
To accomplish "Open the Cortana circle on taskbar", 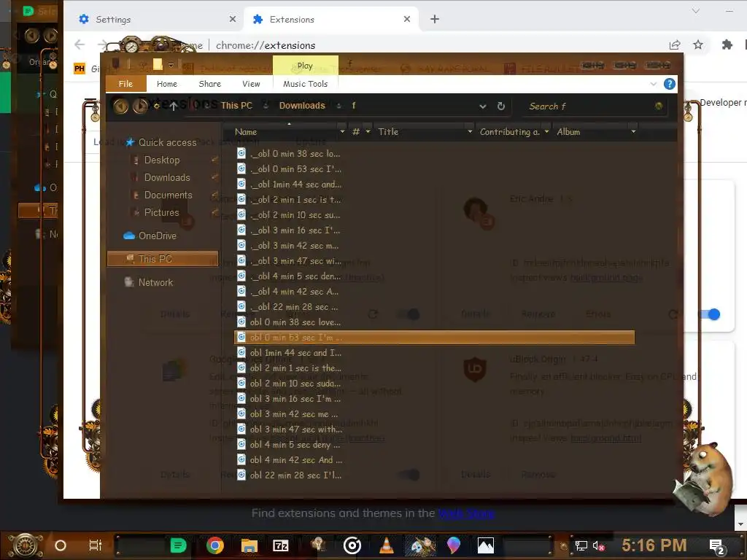I will (61, 545).
